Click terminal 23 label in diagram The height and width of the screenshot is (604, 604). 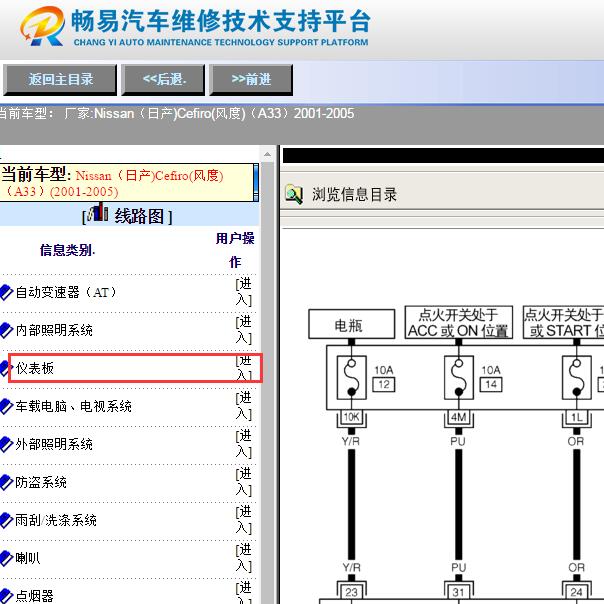point(351,592)
